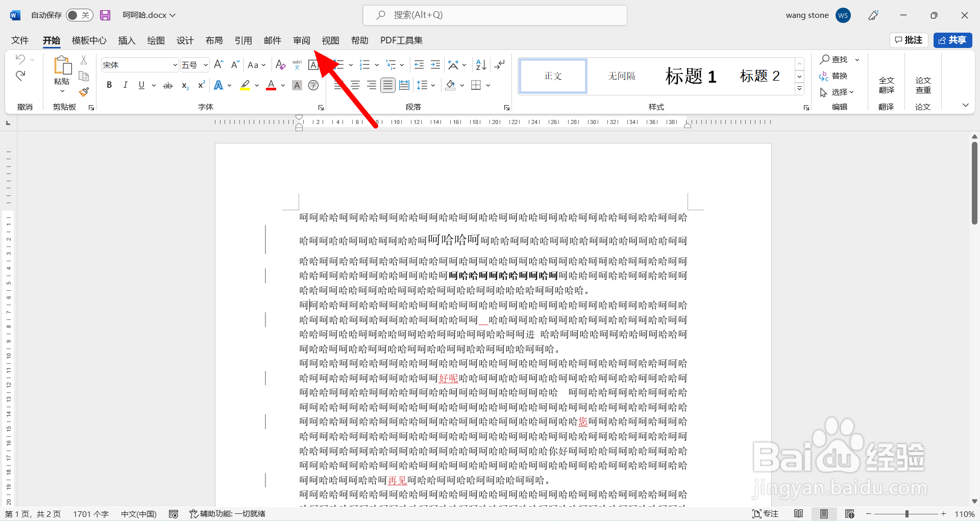Switch to the 视图 (View) tab
Screen dimensions: 980x521
[x=331, y=40]
